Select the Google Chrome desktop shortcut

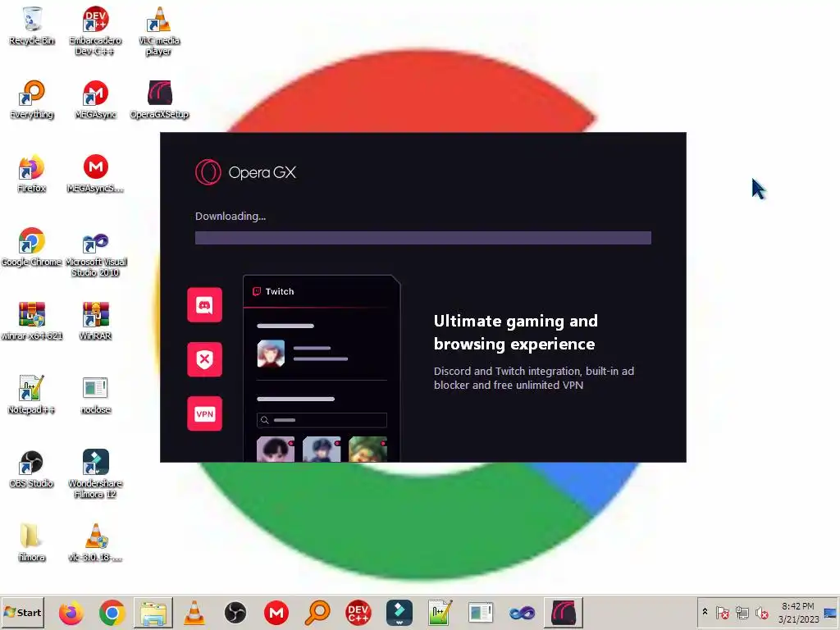[32, 247]
